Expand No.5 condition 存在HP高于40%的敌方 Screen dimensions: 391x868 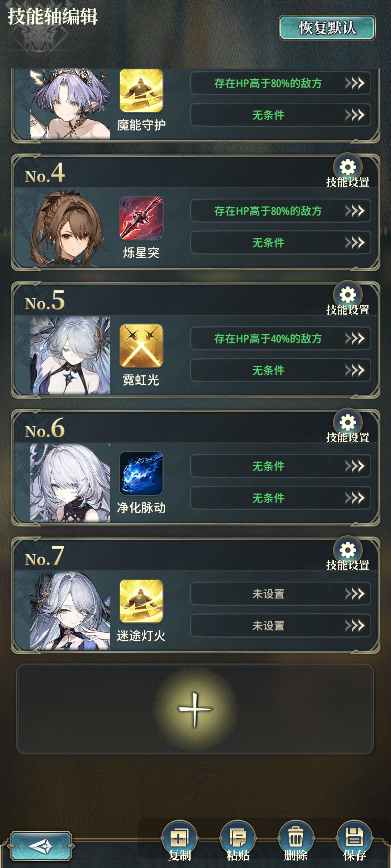(281, 338)
